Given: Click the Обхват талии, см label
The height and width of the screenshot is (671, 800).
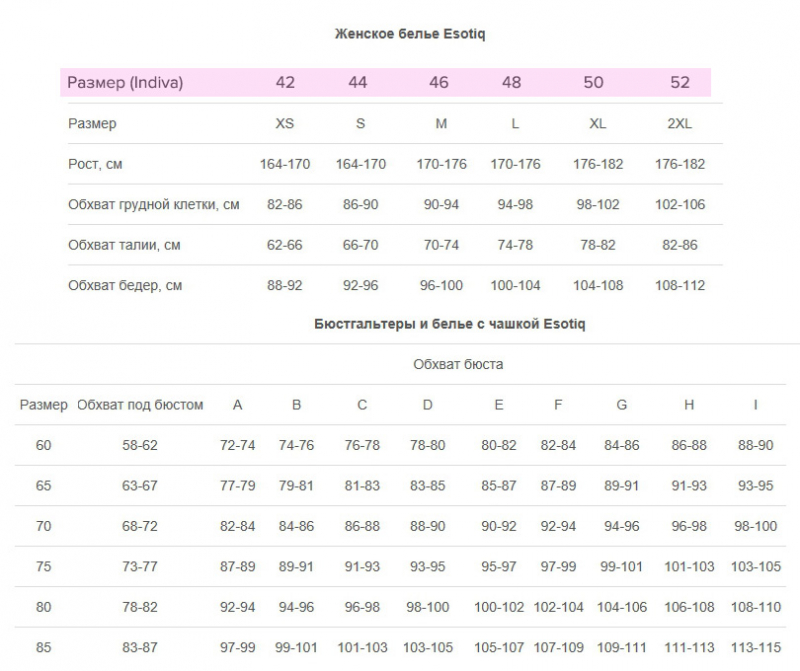Looking at the screenshot, I should coord(124,245).
